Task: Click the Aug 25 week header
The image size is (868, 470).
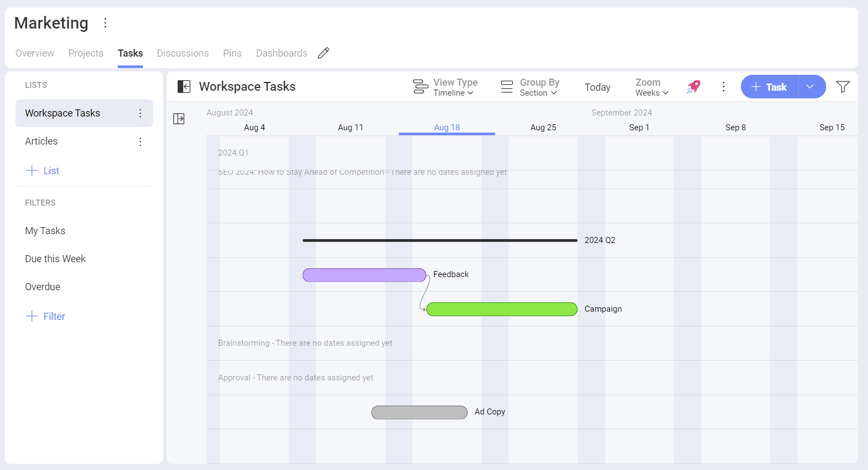Action: 543,128
